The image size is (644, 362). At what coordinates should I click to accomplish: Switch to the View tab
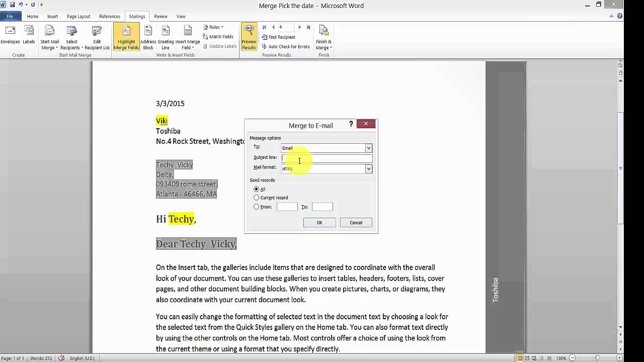point(181,16)
